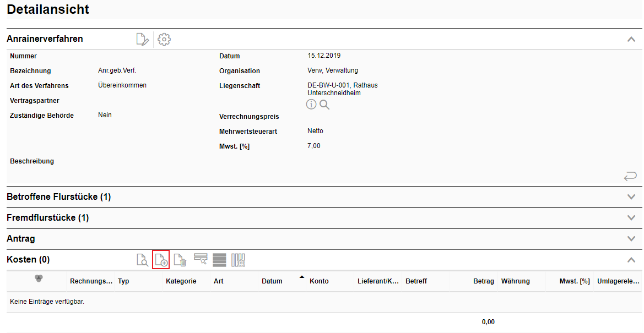Expand the Betroffene Flurstücke section

tap(631, 196)
